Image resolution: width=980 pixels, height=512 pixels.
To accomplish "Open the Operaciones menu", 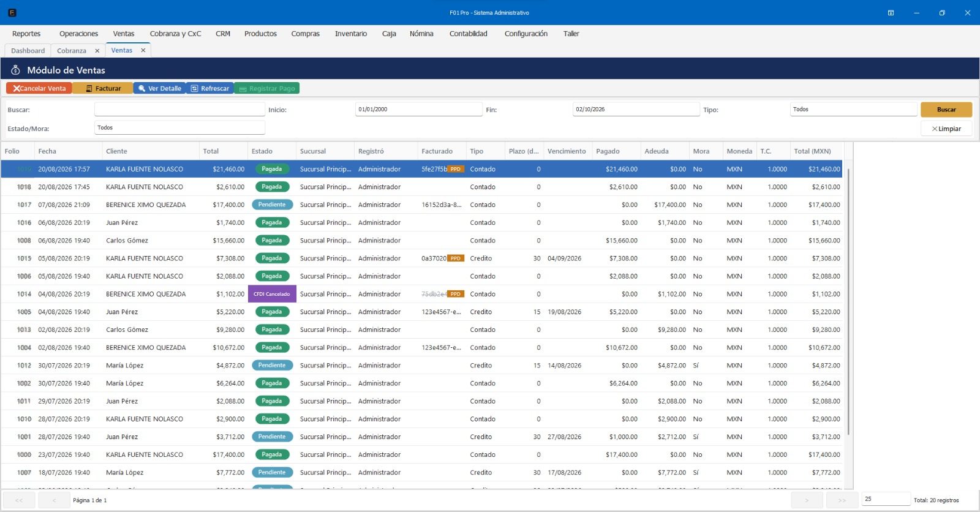I will coord(78,34).
